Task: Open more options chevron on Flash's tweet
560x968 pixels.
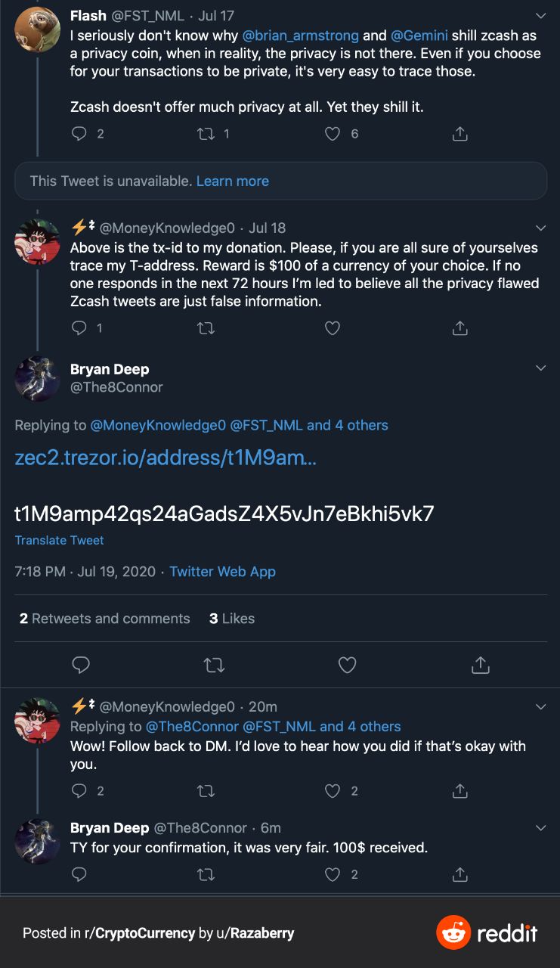Action: 540,16
